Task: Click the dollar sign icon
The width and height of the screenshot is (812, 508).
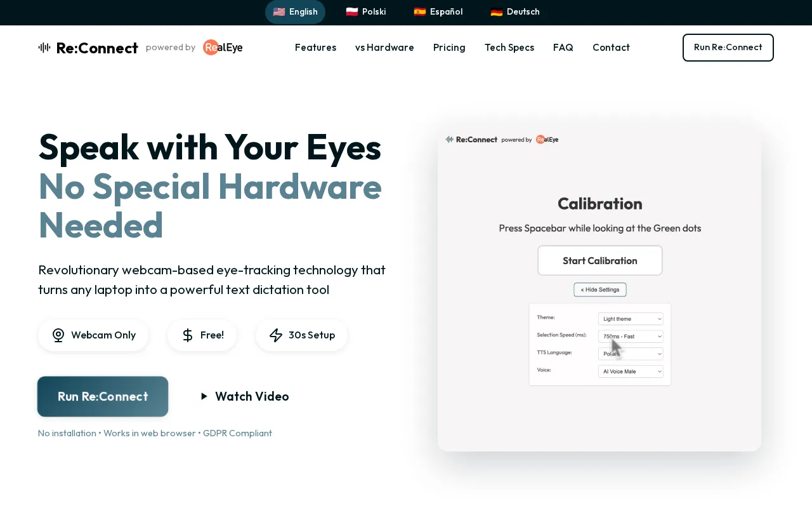Action: click(188, 335)
